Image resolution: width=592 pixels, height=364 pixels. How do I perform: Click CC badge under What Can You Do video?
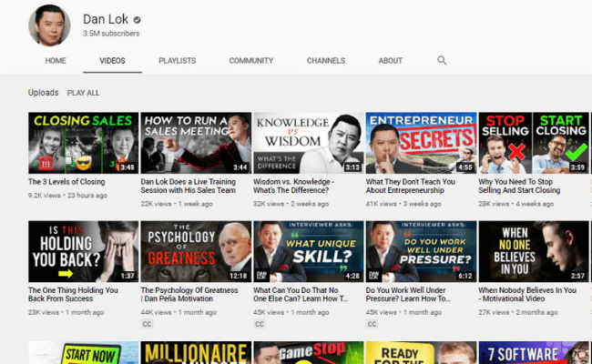(x=260, y=324)
